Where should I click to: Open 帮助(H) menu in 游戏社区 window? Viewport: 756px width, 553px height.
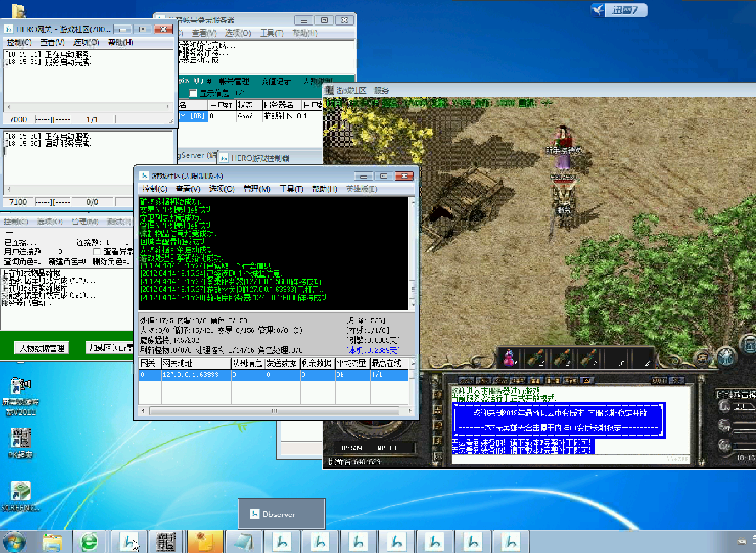(x=324, y=189)
